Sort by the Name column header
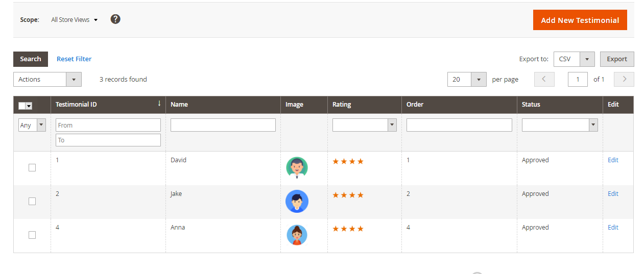 [x=179, y=104]
